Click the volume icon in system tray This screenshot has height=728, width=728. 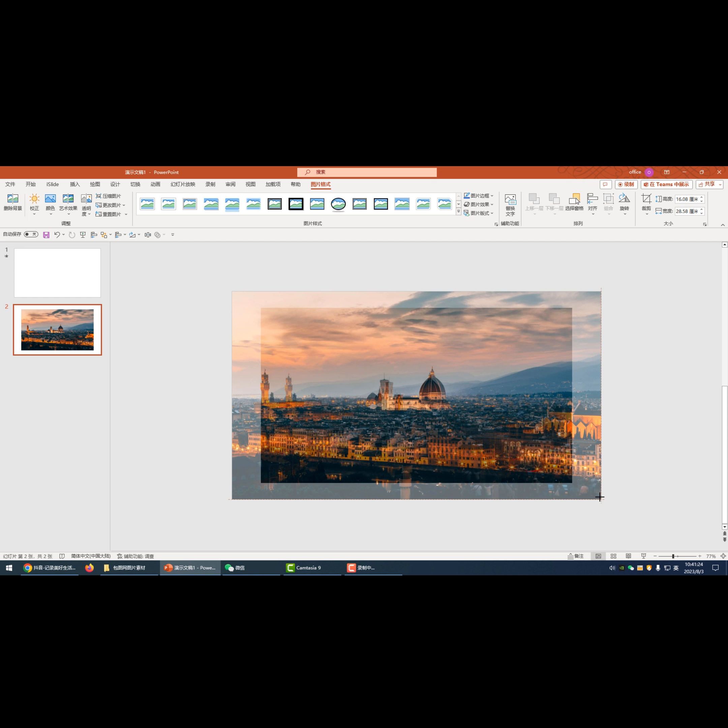612,568
